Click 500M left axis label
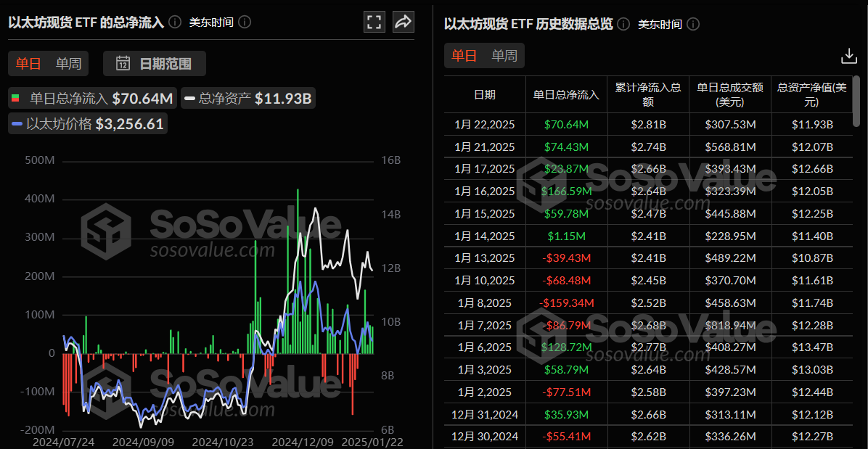The height and width of the screenshot is (449, 868). [x=41, y=160]
